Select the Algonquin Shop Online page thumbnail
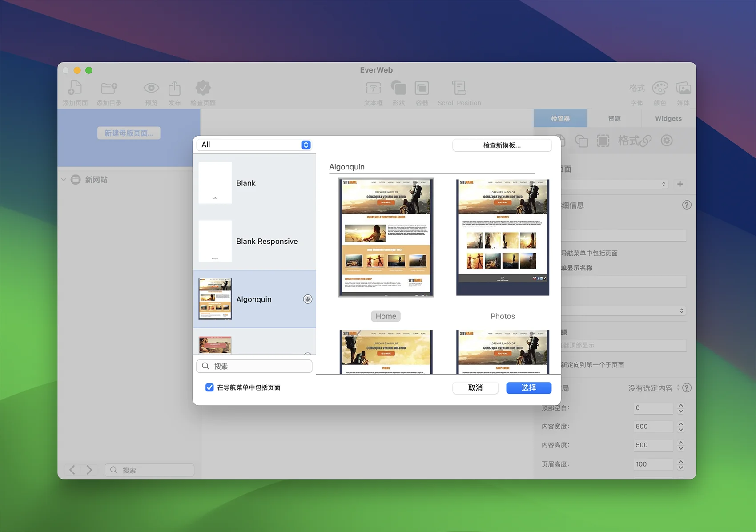Screen dimensions: 756x532 [x=503, y=352]
